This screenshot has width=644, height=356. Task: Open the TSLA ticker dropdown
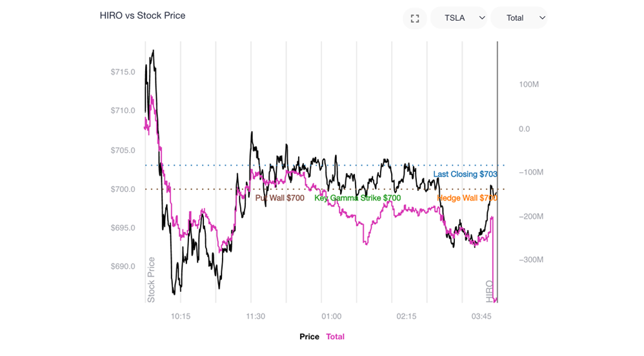(459, 18)
